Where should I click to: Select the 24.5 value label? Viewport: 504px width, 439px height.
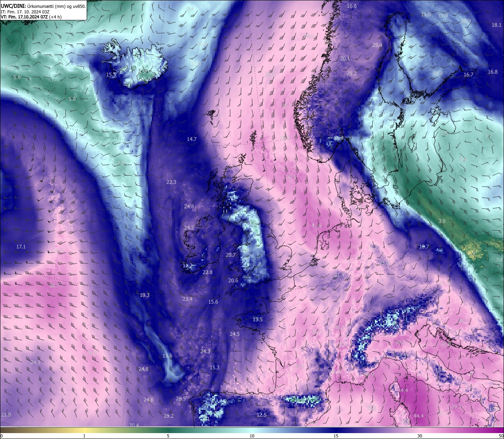(x=235, y=334)
